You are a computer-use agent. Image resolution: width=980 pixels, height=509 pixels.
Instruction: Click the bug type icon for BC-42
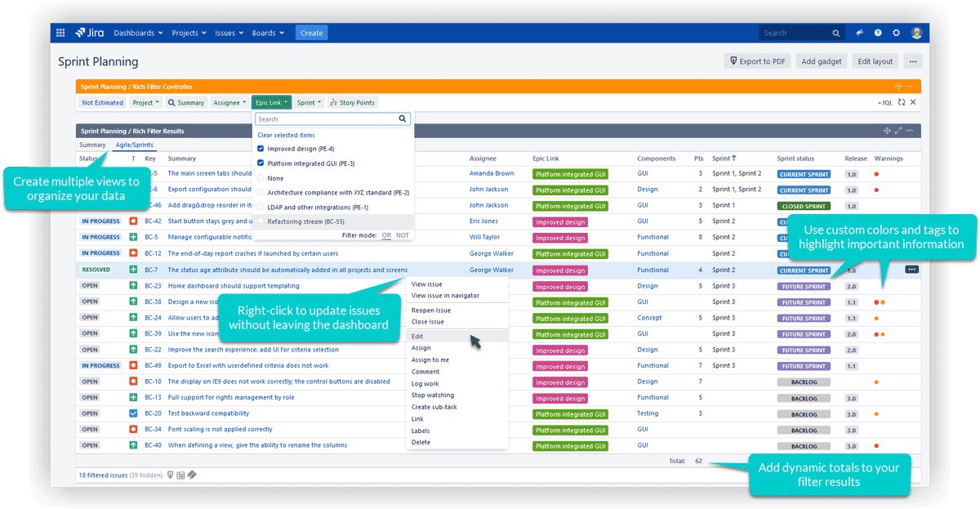133,221
